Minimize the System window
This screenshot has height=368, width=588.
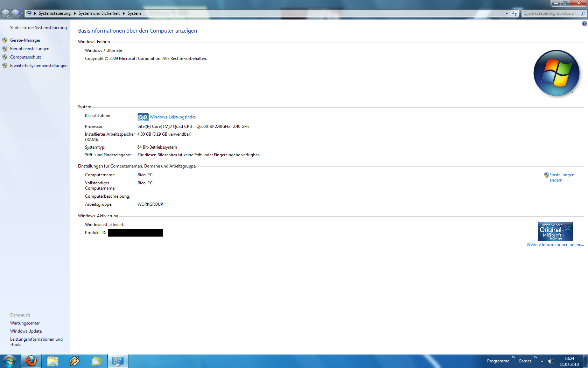coord(556,3)
